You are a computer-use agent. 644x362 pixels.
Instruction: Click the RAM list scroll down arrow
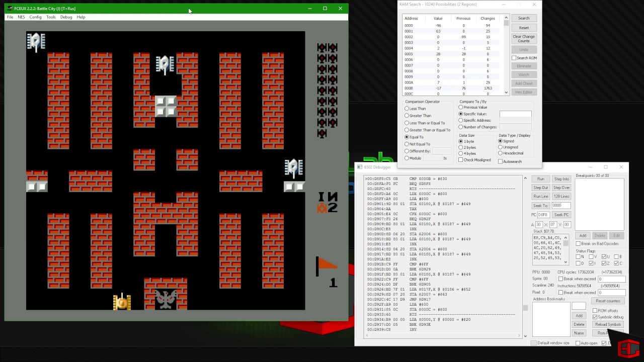click(x=506, y=93)
